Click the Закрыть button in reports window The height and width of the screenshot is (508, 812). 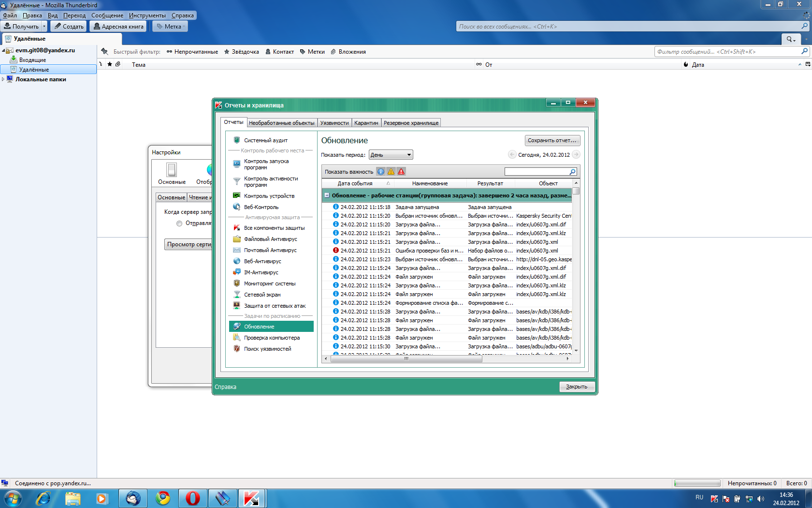click(x=577, y=387)
